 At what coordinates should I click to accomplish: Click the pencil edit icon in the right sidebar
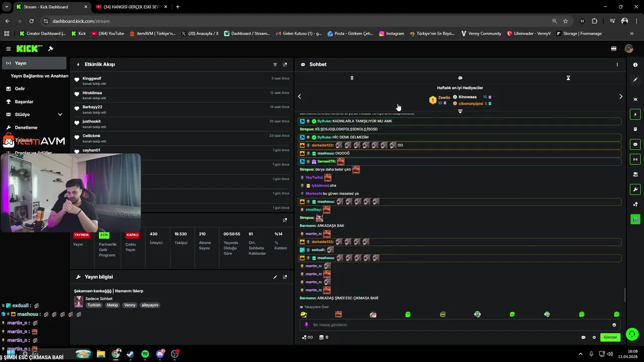635,79
